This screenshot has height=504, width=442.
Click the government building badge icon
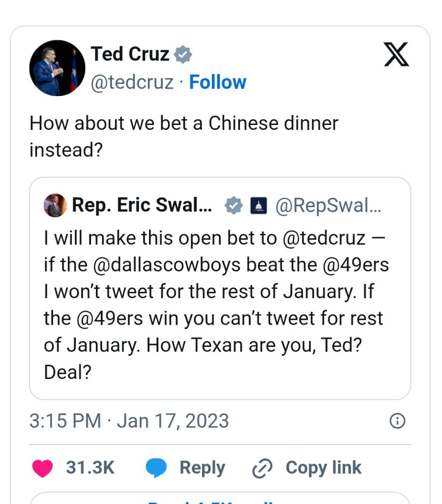259,206
